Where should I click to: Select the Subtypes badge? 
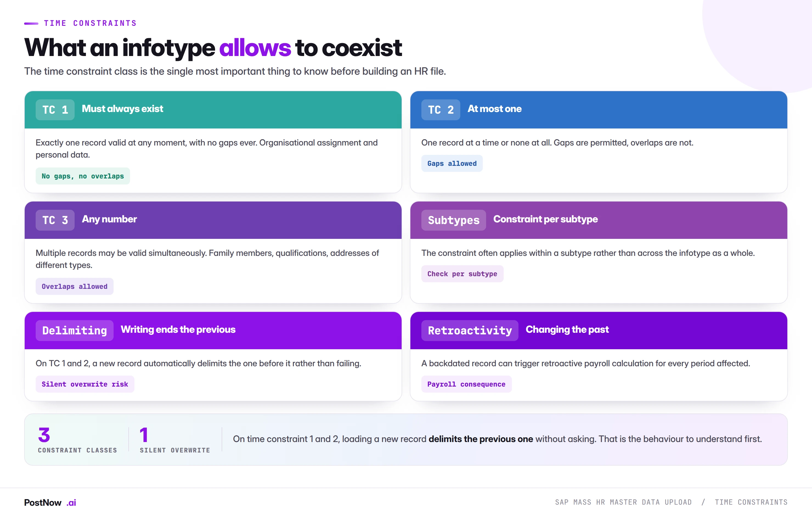click(x=453, y=220)
